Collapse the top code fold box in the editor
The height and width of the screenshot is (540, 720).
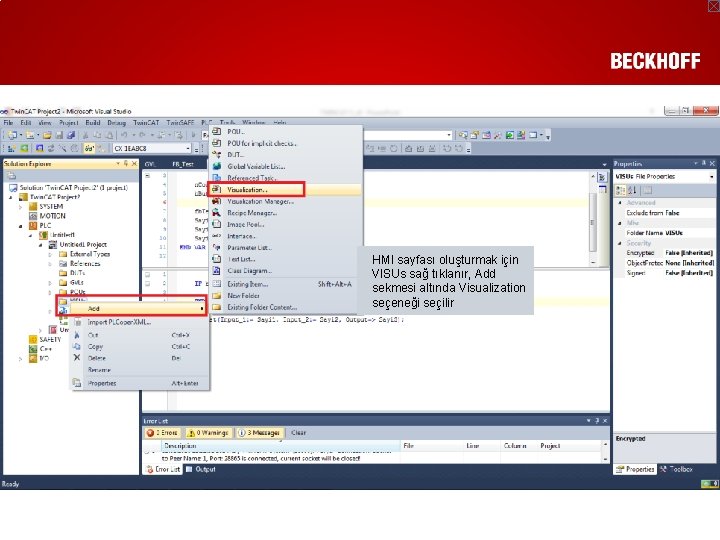[147, 175]
